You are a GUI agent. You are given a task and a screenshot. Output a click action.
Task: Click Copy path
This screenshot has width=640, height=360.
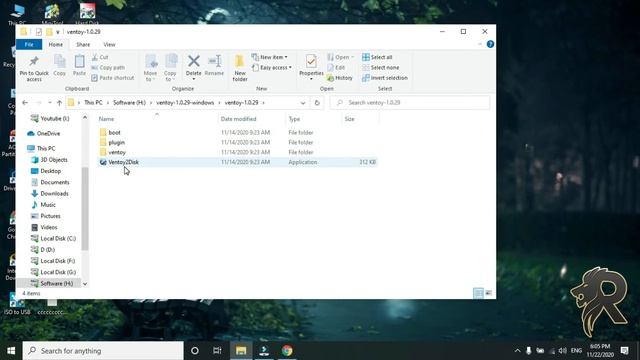(x=108, y=67)
